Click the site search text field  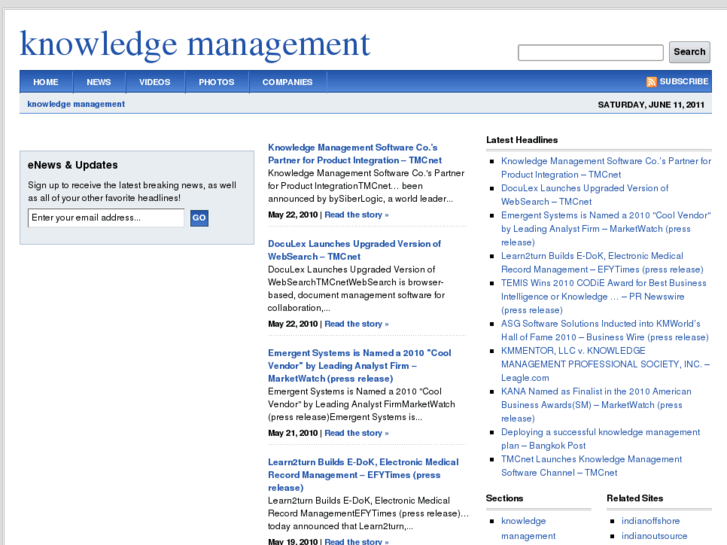[591, 52]
